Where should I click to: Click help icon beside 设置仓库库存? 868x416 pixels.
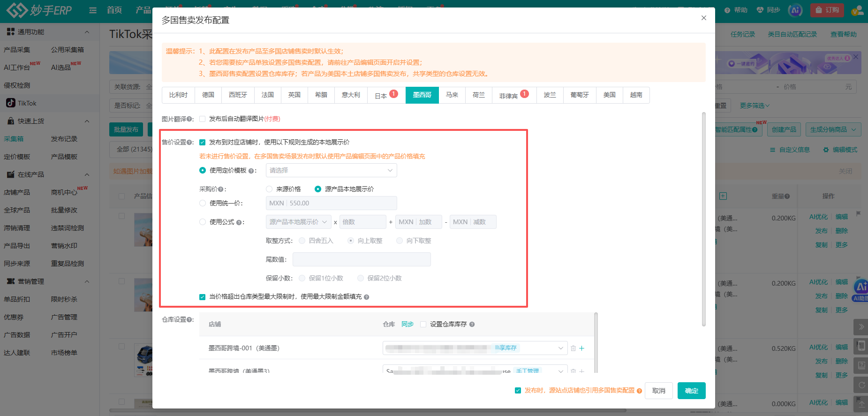point(472,324)
